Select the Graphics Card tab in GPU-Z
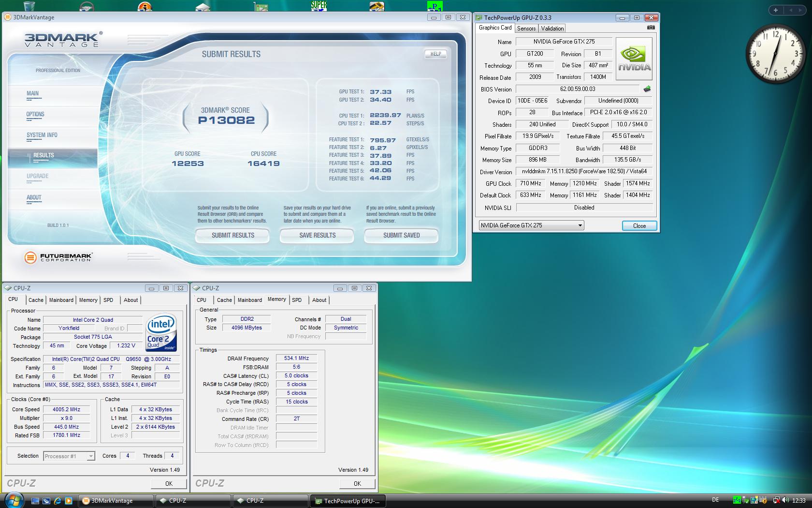812x508 pixels. tap(495, 28)
